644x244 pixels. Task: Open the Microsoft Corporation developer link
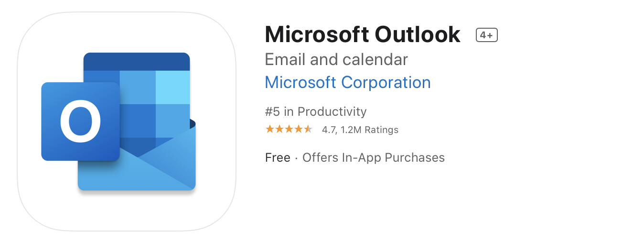tap(348, 82)
